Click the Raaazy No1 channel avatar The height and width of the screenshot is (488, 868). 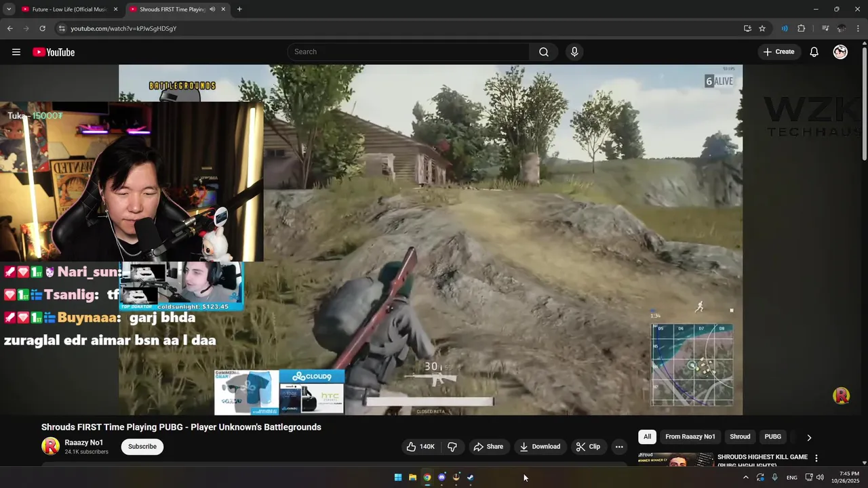(51, 446)
